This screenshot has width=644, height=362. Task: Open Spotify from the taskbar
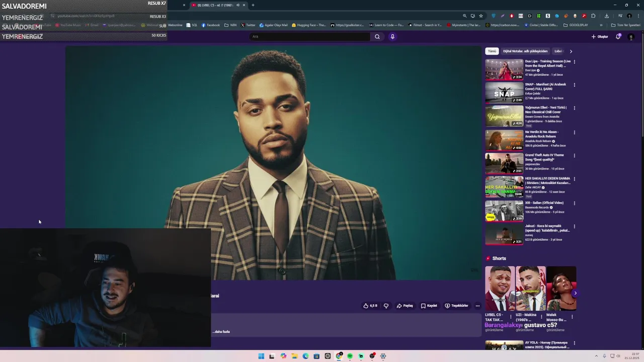pyautogui.click(x=350, y=356)
